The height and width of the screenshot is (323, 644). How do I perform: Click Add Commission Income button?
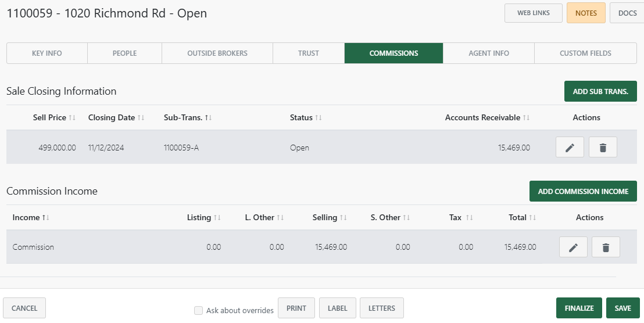583,191
